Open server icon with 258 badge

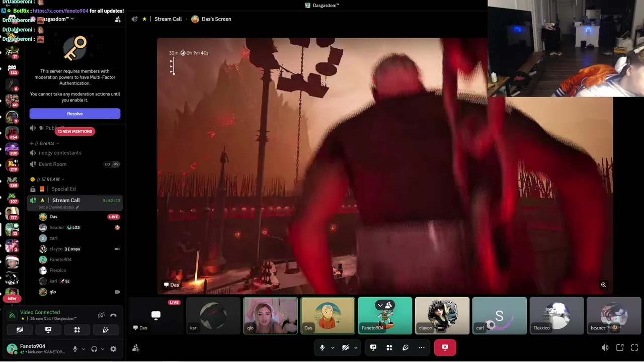(12, 181)
